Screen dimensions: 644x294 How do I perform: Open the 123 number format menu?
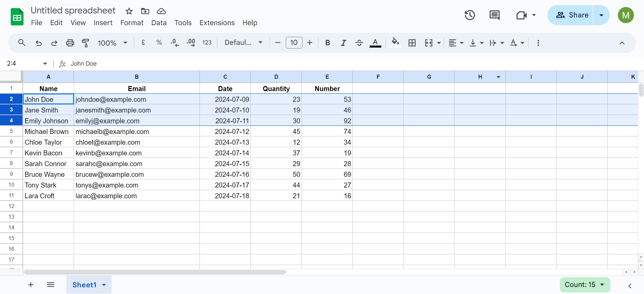[x=207, y=43]
